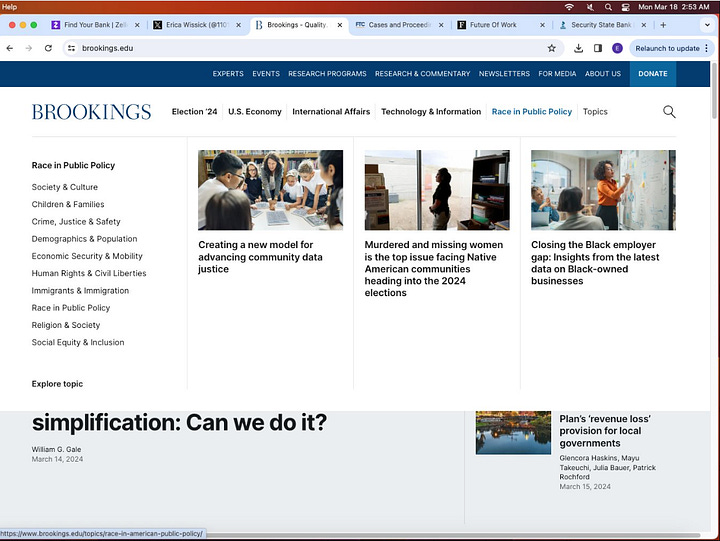Close the Cases and Proceedings tab
The height and width of the screenshot is (541, 720).
tap(441, 25)
